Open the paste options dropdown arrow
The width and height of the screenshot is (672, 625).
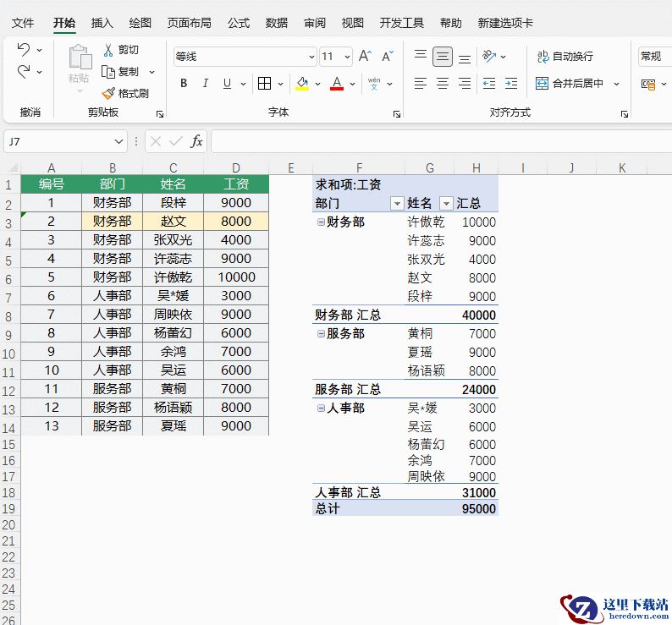point(80,90)
